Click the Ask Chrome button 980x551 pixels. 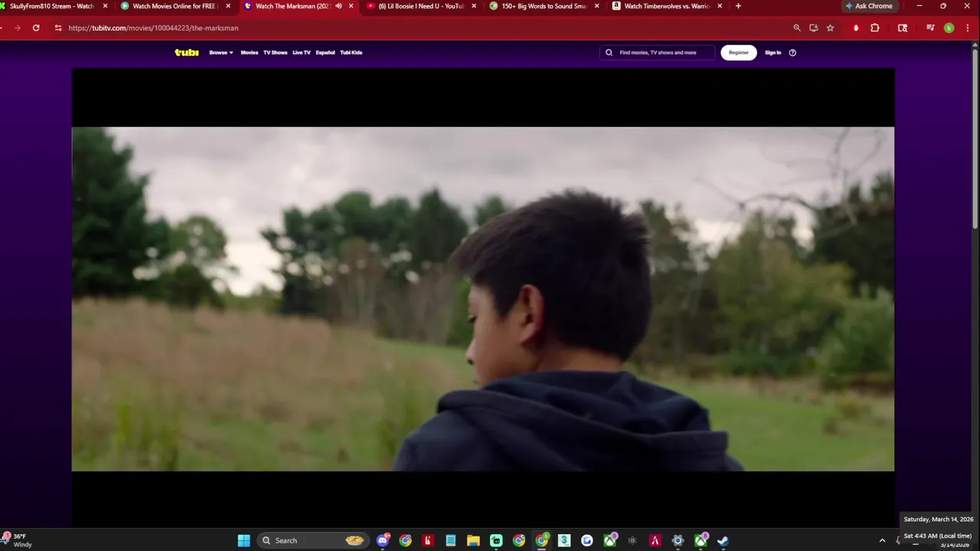869,6
